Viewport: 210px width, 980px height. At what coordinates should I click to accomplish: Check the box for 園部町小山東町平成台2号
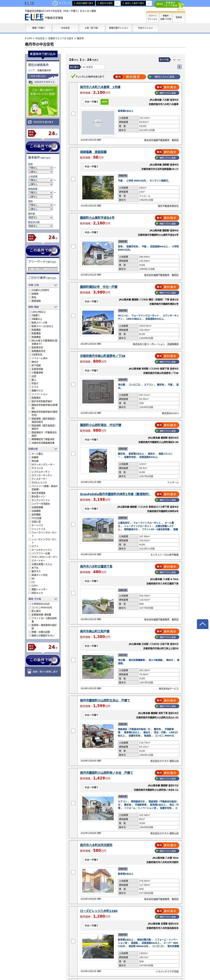tap(73, 246)
